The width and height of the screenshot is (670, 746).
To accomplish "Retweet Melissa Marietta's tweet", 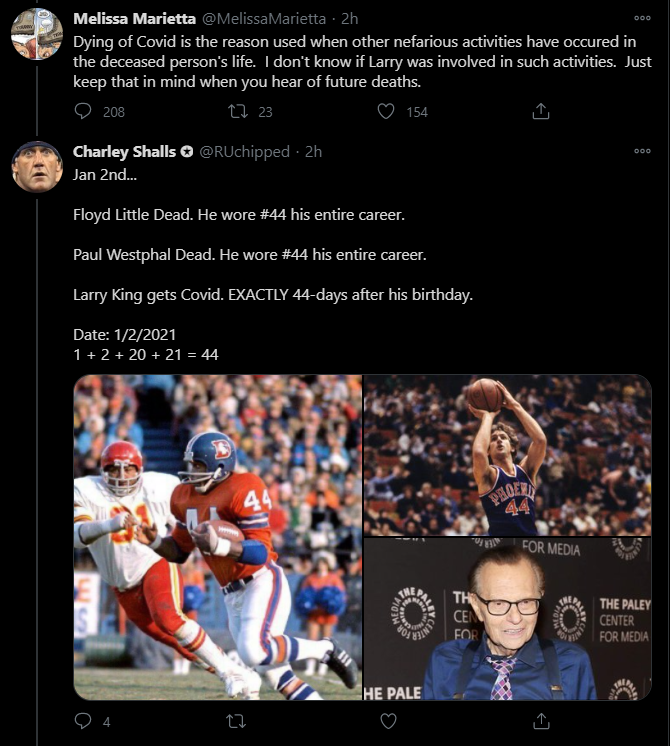I will (x=237, y=111).
